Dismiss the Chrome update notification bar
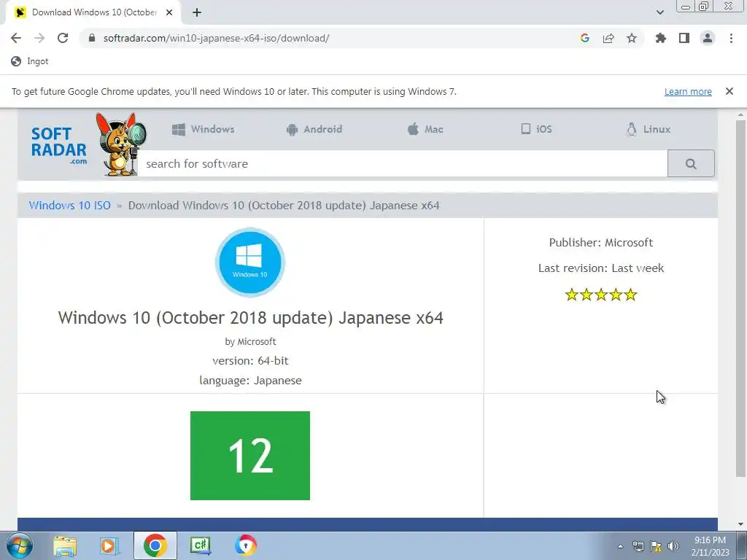 click(x=729, y=91)
